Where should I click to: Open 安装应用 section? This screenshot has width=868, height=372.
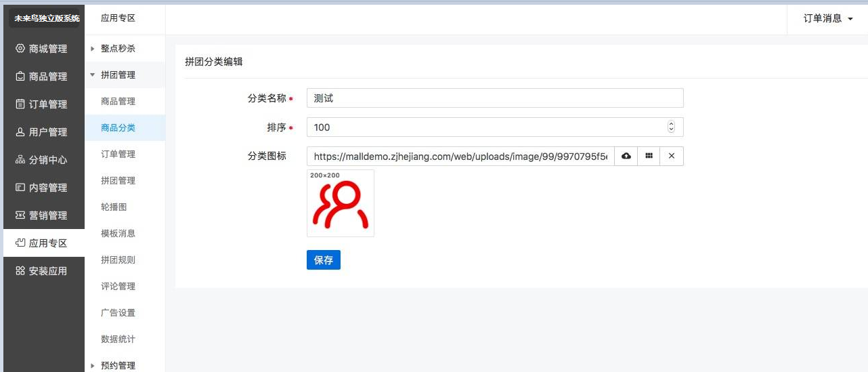click(x=44, y=271)
